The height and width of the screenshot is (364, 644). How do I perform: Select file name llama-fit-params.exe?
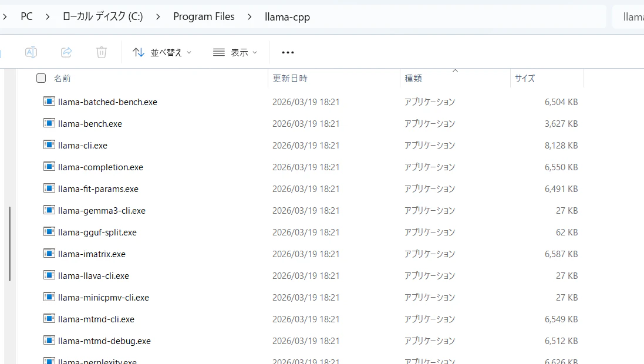tap(98, 189)
